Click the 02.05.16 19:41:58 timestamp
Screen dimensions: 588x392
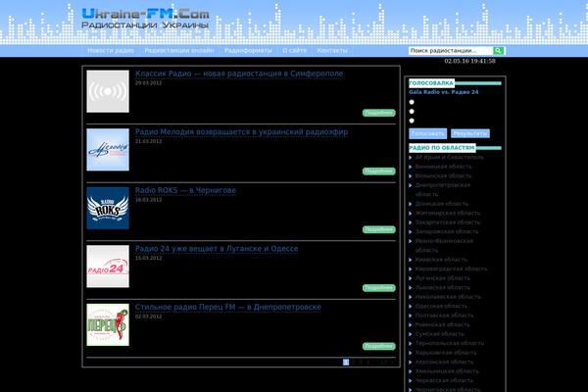pyautogui.click(x=469, y=61)
